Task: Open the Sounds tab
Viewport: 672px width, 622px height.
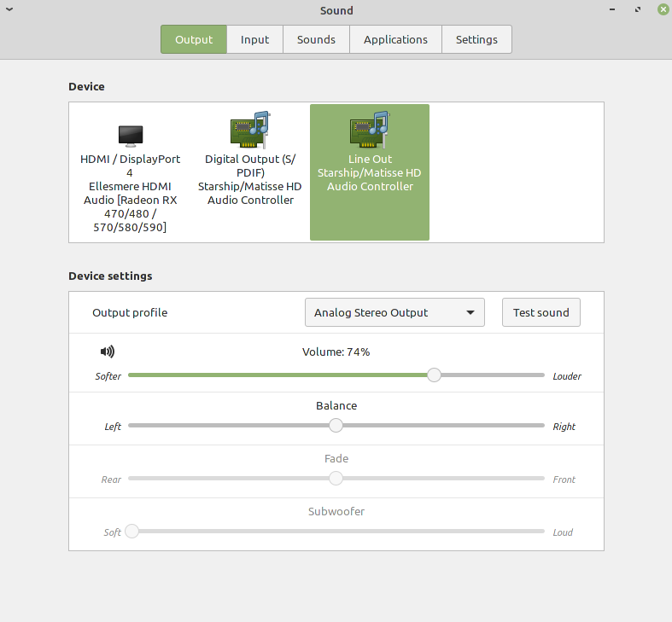Action: [x=316, y=39]
